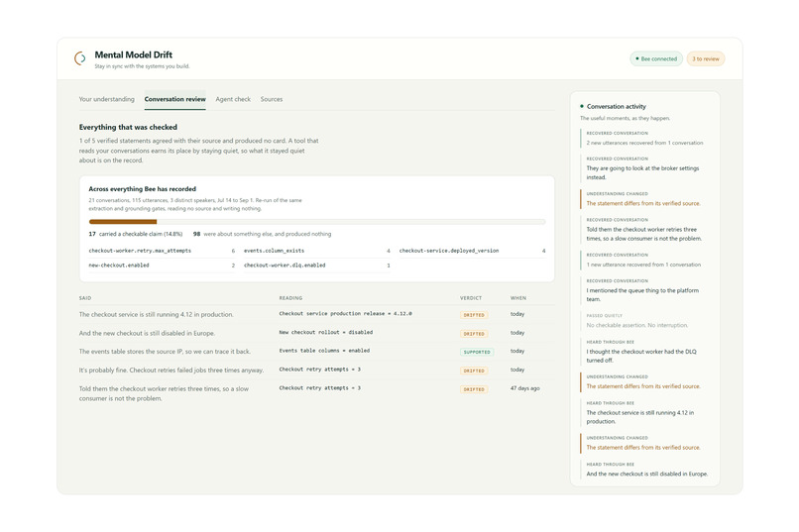Click the WHEN column header
The height and width of the screenshot is (532, 799).
[x=518, y=298]
